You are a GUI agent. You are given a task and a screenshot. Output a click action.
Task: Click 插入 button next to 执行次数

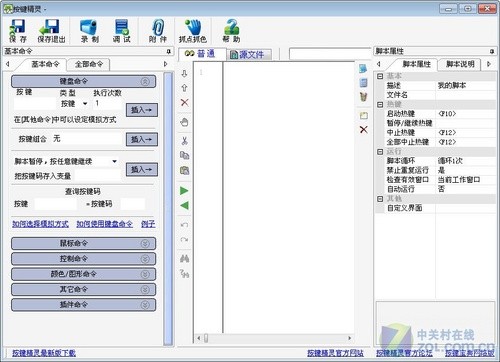tap(142, 110)
